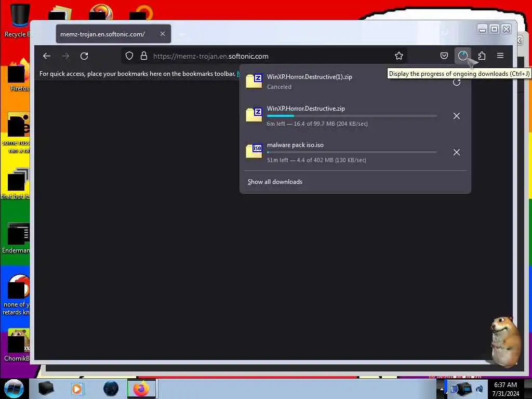Click the Firefox taskbar button
This screenshot has width=532, height=399.
coord(141,389)
